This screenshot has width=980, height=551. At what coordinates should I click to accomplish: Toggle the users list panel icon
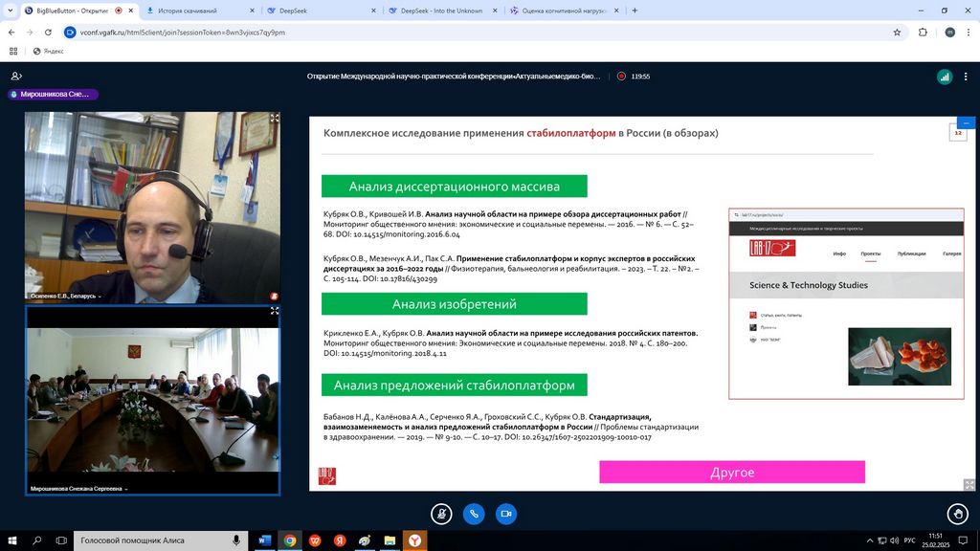(15, 76)
